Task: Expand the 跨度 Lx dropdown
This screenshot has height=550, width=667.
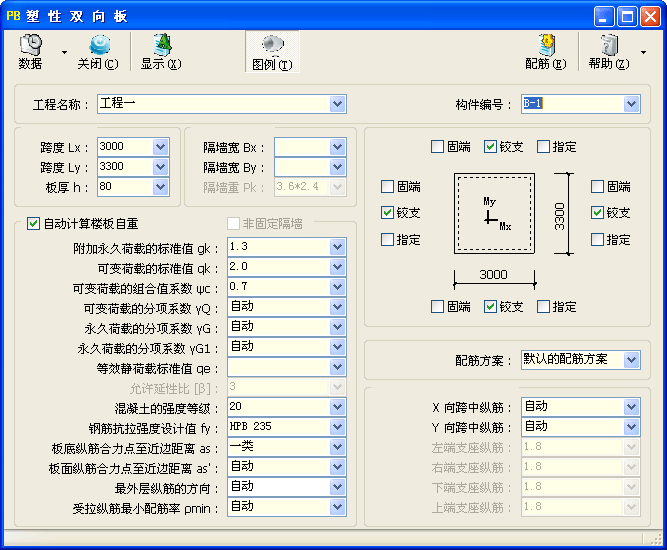Action: point(161,147)
